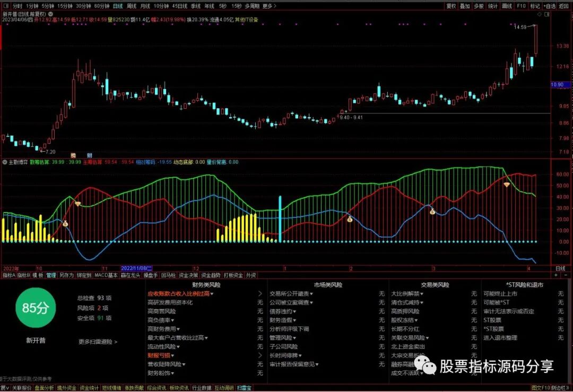Click the minus zoom-out button under 日线
Viewport: 573px width, 392px height.
click(x=566, y=275)
